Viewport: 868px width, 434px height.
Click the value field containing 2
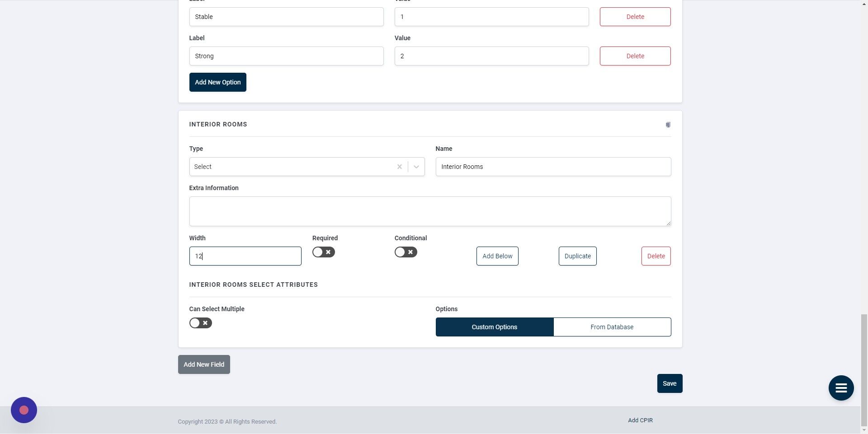tap(491, 56)
